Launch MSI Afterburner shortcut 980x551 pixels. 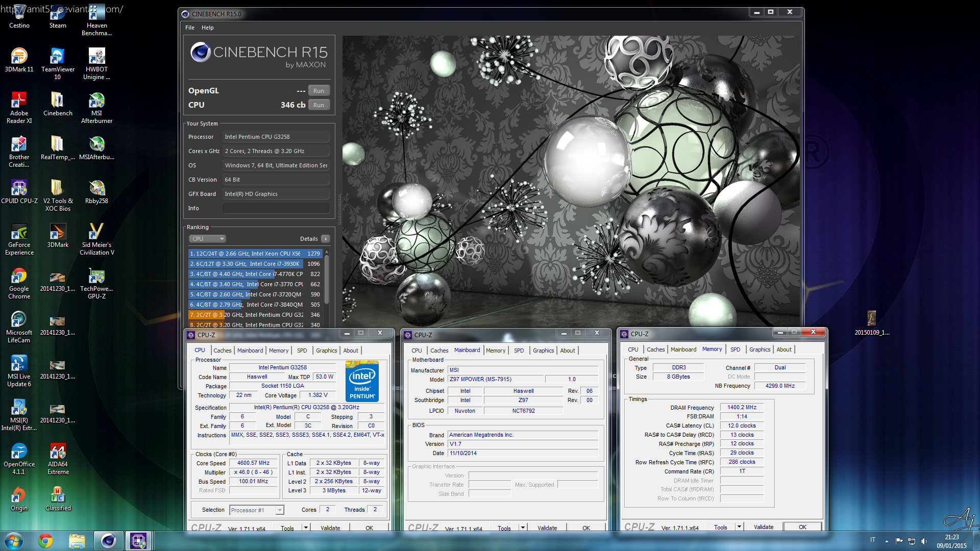pyautogui.click(x=96, y=107)
